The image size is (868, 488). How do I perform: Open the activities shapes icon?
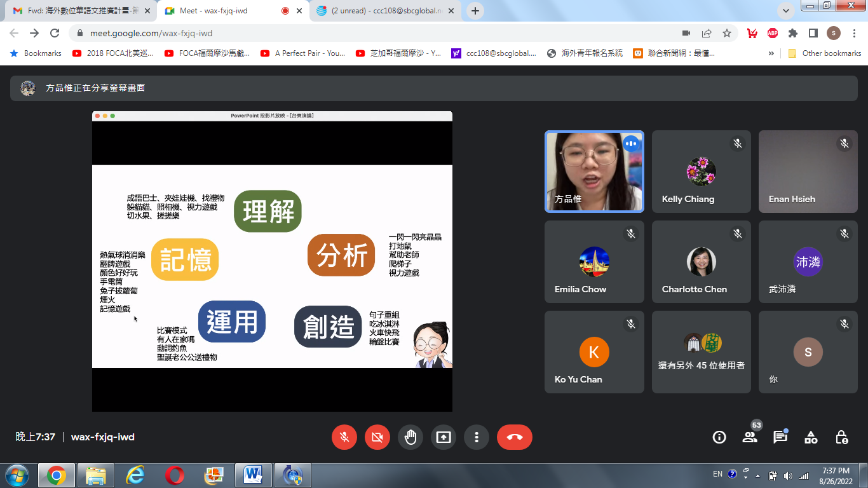pos(811,437)
